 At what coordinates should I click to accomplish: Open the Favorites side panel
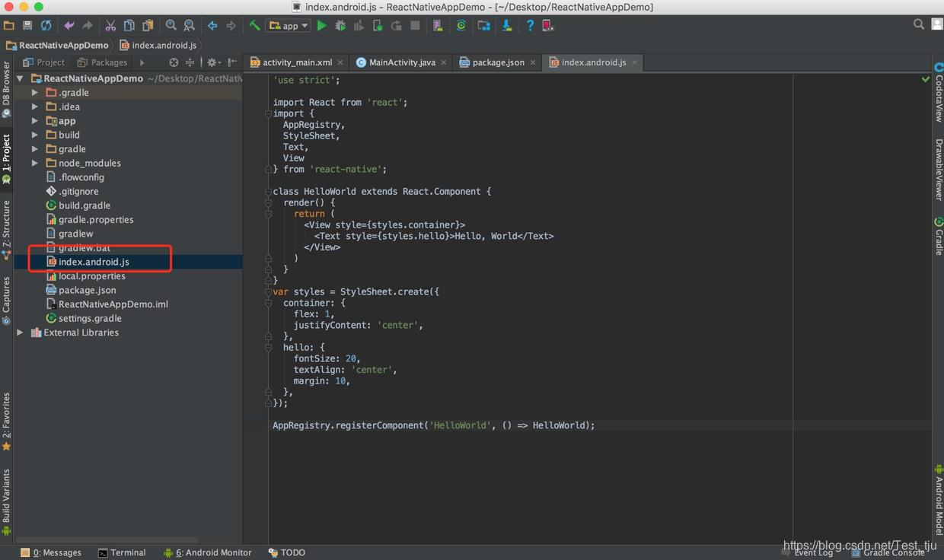[6, 422]
